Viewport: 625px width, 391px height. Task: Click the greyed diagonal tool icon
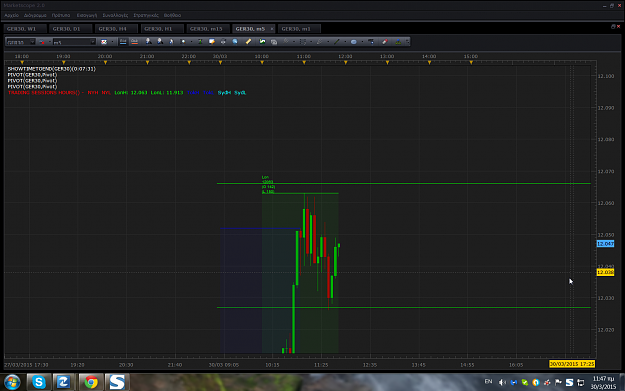(x=319, y=41)
